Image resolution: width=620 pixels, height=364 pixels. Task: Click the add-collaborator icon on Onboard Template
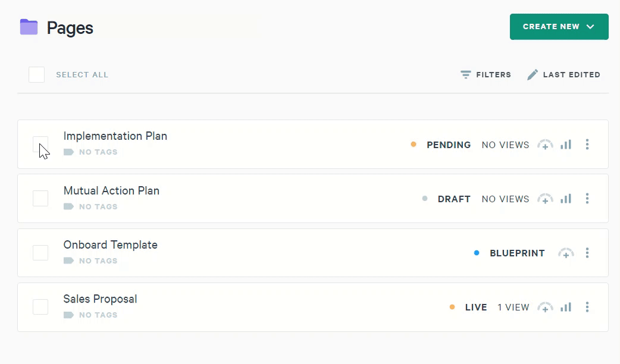click(566, 253)
